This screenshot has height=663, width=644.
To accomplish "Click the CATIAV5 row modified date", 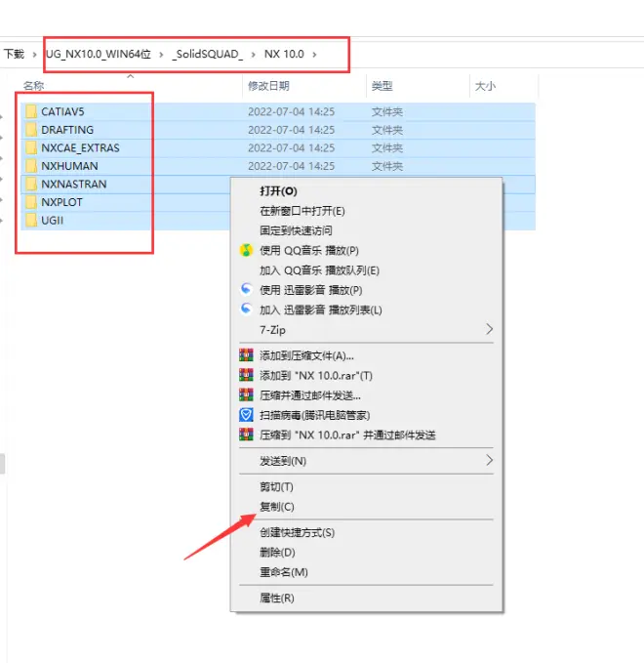I will coord(291,111).
